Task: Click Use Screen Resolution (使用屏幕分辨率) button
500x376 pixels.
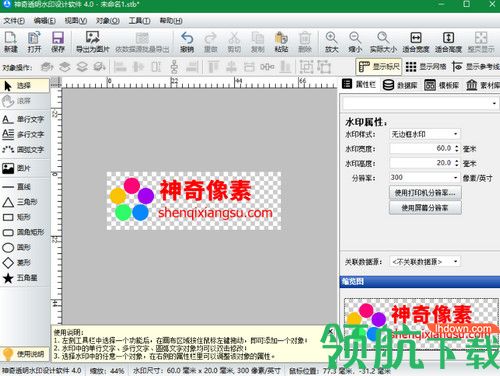Action: (425, 208)
